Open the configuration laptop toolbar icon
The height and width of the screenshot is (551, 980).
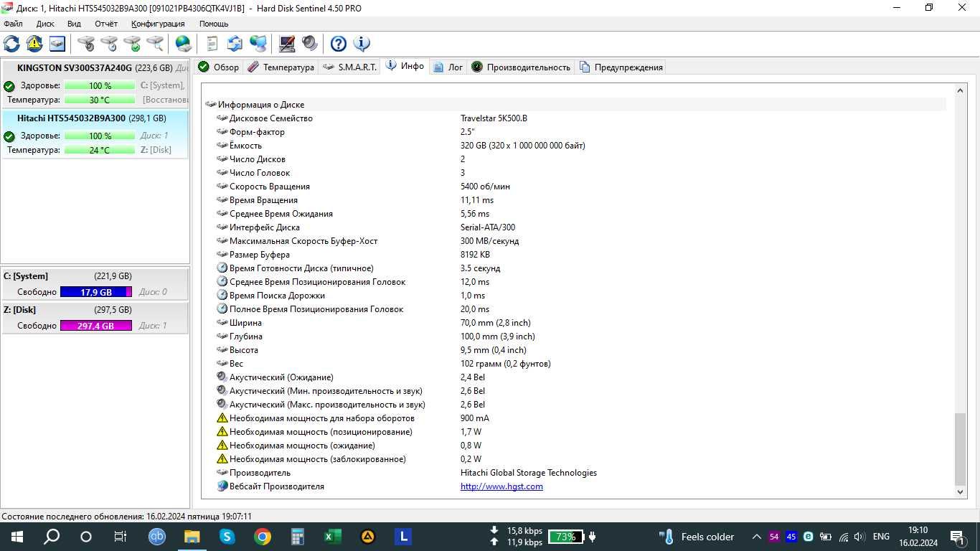287,44
